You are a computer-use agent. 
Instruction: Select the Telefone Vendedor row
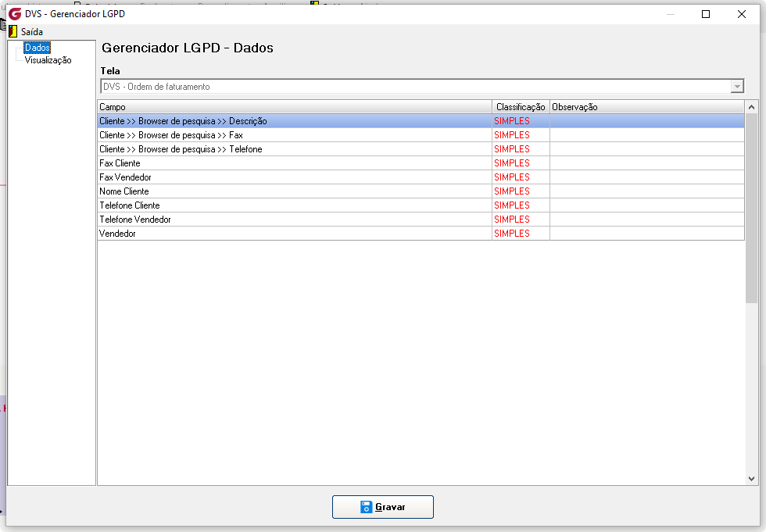pos(421,220)
